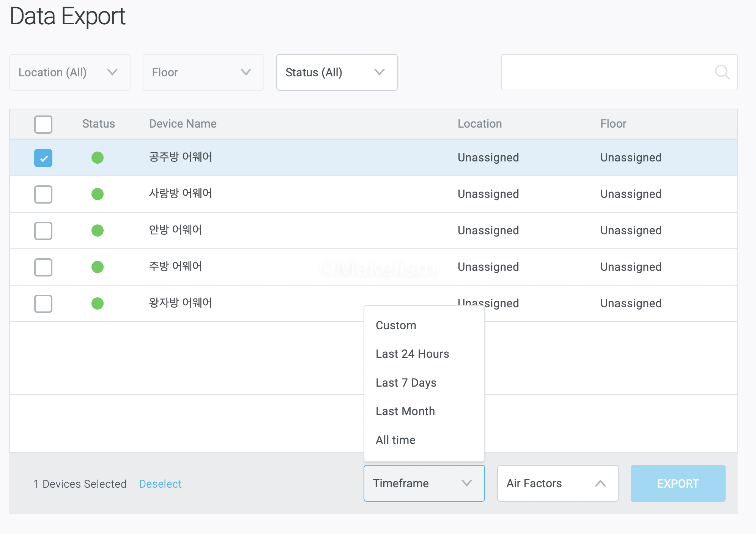Open the Air Factors dropdown
Image resolution: width=756 pixels, height=534 pixels.
pos(558,483)
